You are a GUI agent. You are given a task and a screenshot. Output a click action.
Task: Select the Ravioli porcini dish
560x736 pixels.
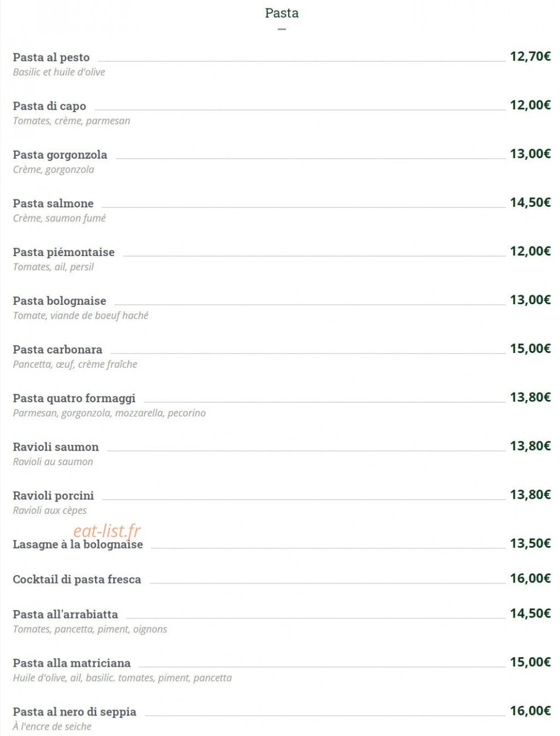(x=53, y=496)
